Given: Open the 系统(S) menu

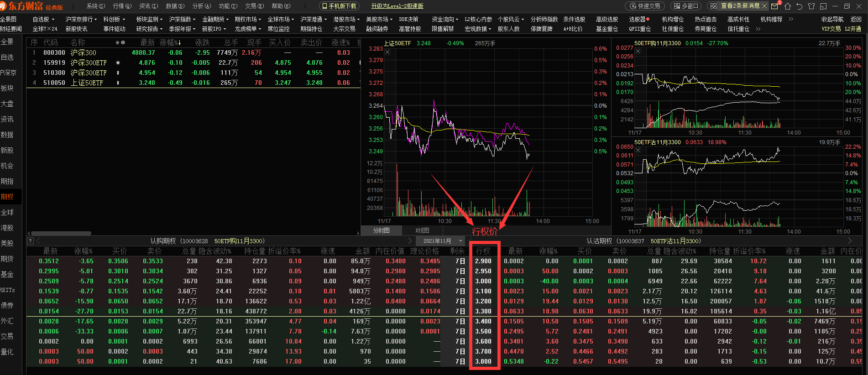Looking at the screenshot, I should click(96, 6).
